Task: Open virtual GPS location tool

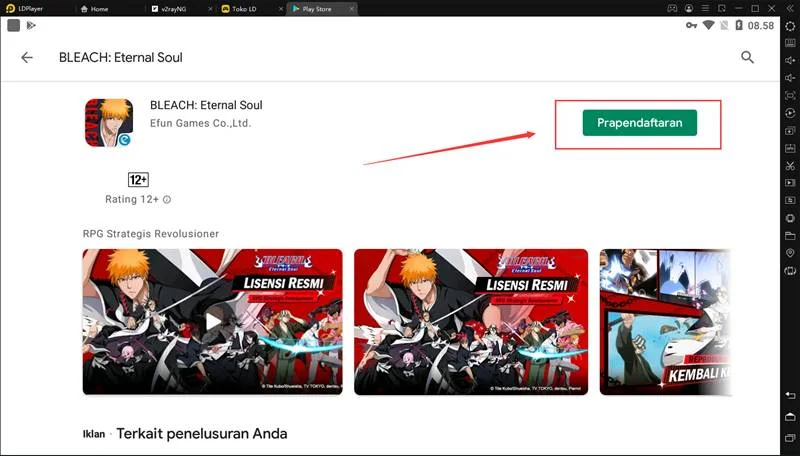Action: [790, 253]
